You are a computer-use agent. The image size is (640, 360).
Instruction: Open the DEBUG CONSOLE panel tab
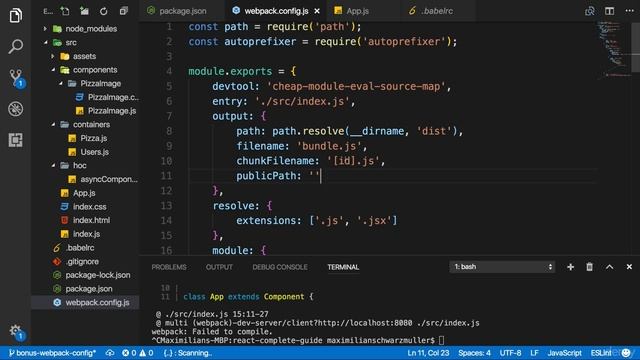tap(280, 267)
